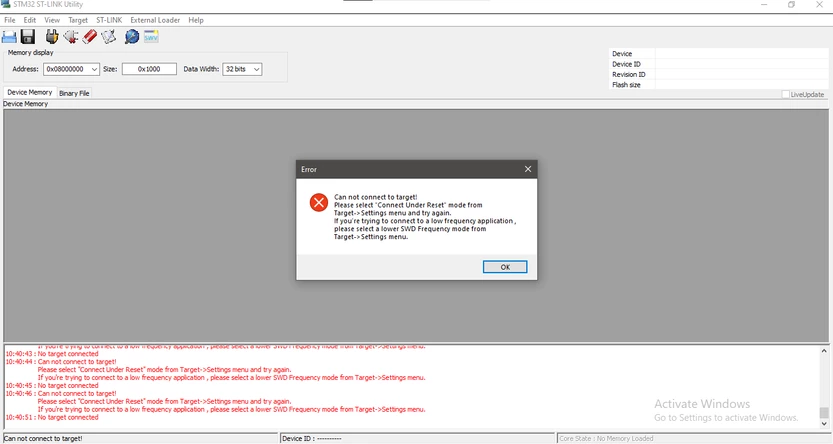Click the Open file toolbar icon

(9, 37)
